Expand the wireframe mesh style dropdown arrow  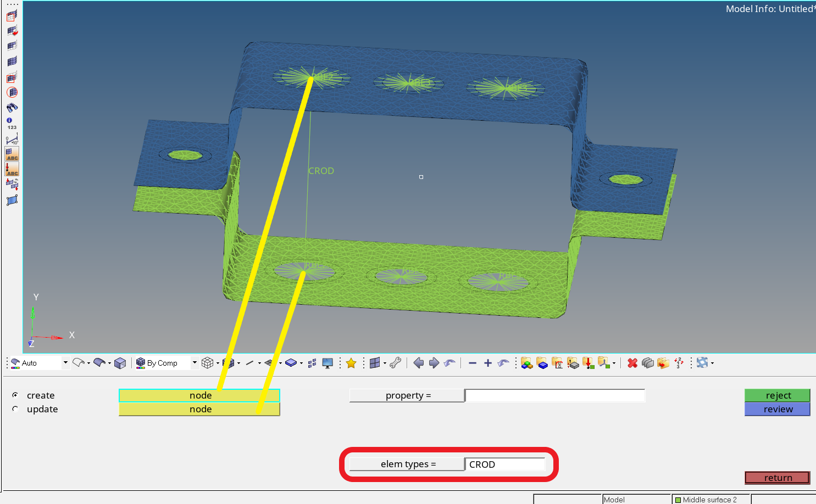pos(218,363)
